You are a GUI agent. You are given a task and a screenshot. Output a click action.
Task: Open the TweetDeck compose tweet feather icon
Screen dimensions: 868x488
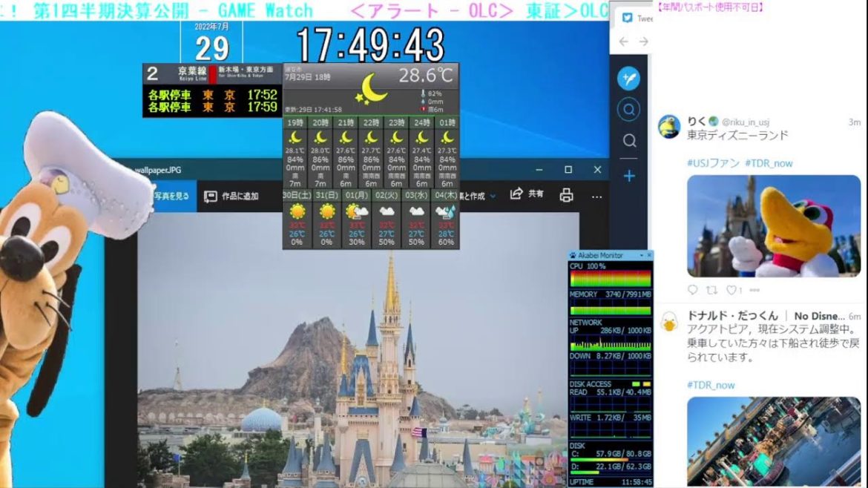coord(628,79)
